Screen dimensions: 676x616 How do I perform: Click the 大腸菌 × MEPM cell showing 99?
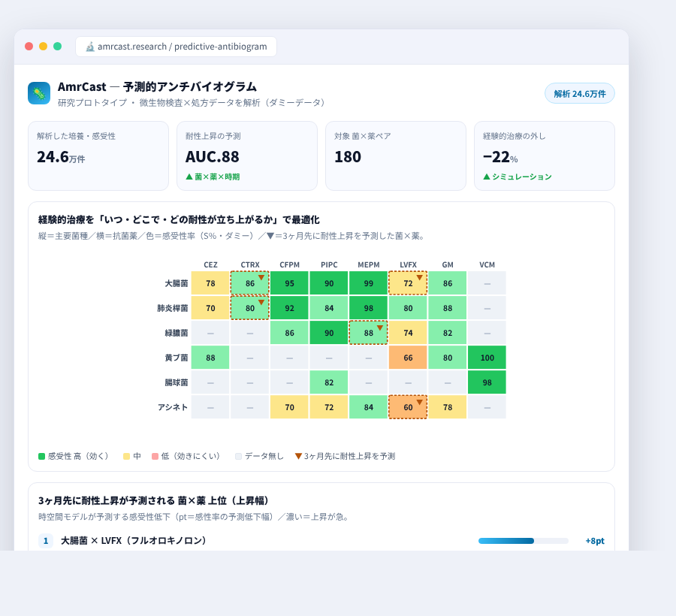pos(369,283)
